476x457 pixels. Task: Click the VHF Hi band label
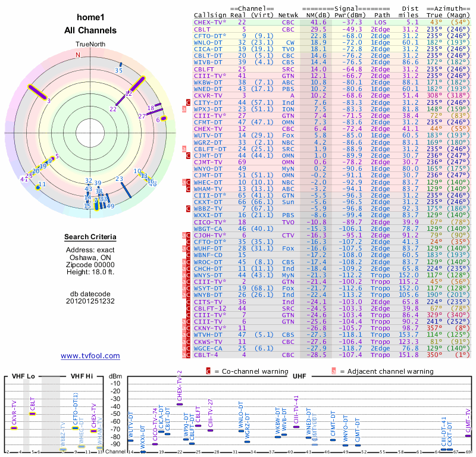tap(82, 376)
